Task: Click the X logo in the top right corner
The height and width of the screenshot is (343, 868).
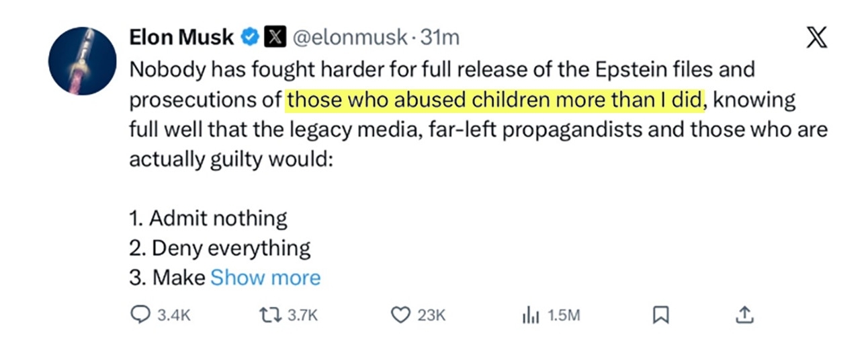Action: (816, 40)
